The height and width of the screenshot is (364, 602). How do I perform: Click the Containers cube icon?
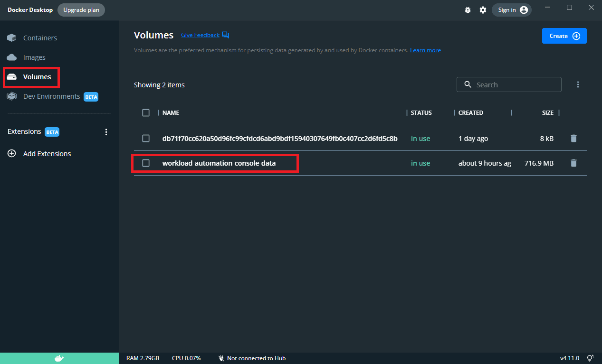[12, 38]
